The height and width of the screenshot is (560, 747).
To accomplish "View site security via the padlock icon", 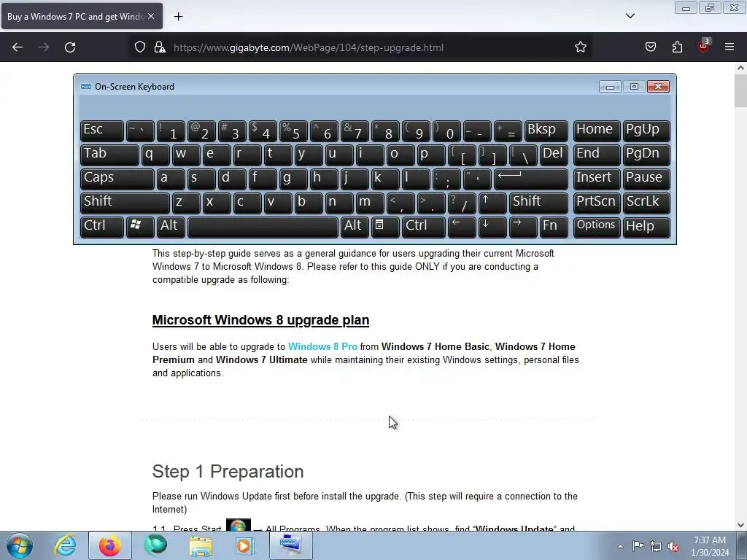I will click(x=160, y=47).
